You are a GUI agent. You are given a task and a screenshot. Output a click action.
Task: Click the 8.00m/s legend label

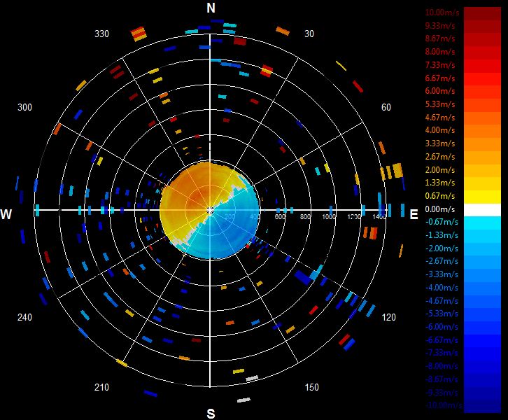(440, 52)
